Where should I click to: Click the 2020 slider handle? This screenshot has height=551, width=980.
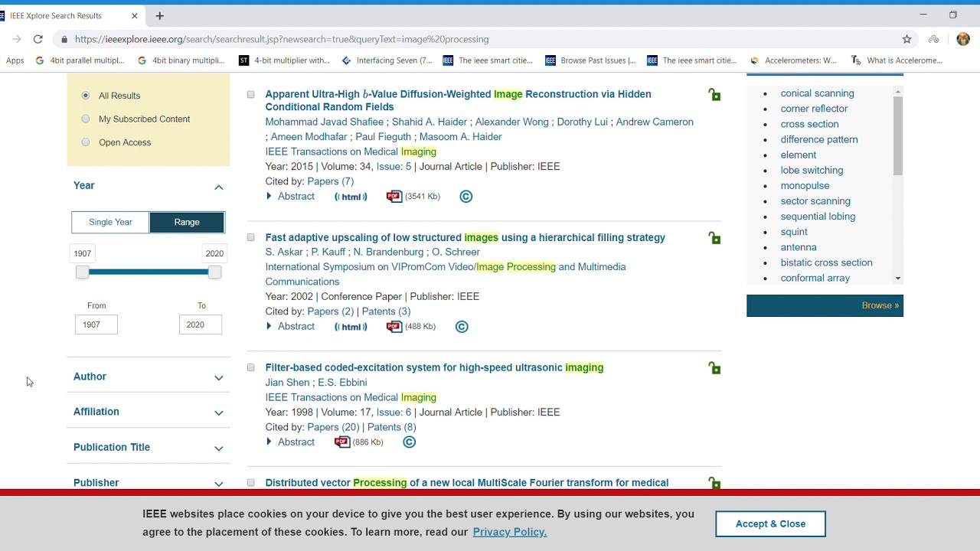tap(214, 272)
